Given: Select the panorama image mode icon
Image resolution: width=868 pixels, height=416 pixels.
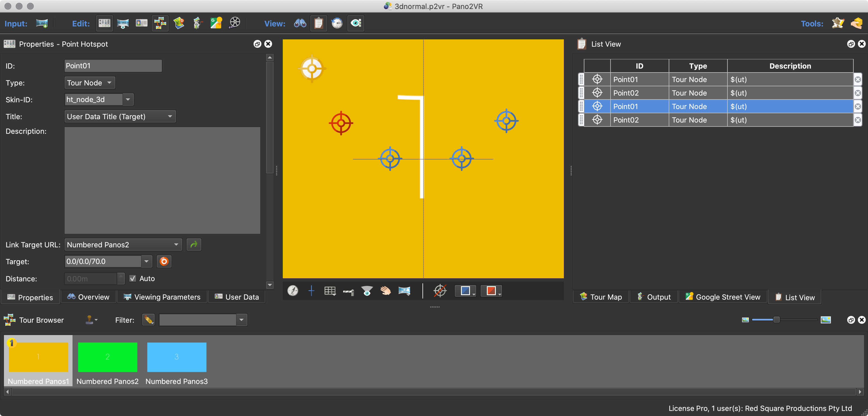Looking at the screenshot, I should (404, 290).
